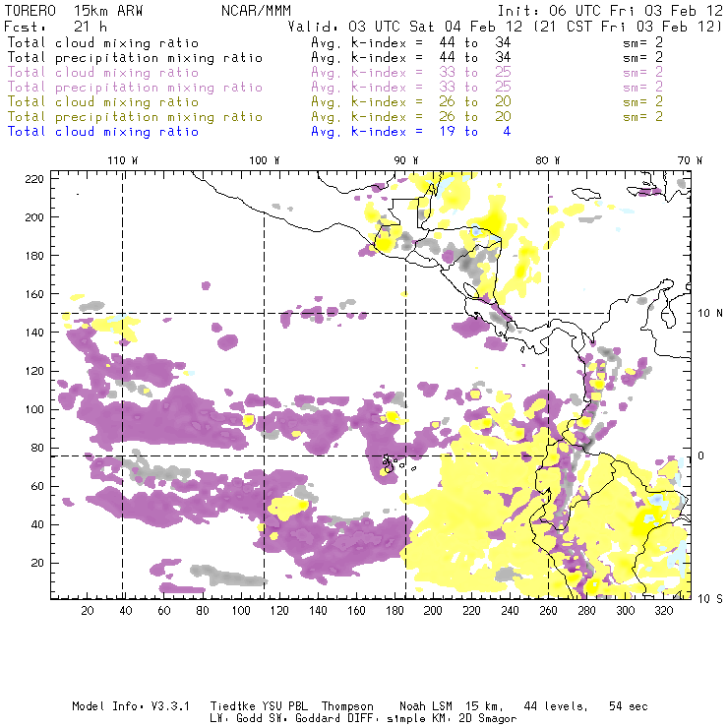Click x-axis tick label '320'
The height and width of the screenshot is (728, 728).
point(663,611)
